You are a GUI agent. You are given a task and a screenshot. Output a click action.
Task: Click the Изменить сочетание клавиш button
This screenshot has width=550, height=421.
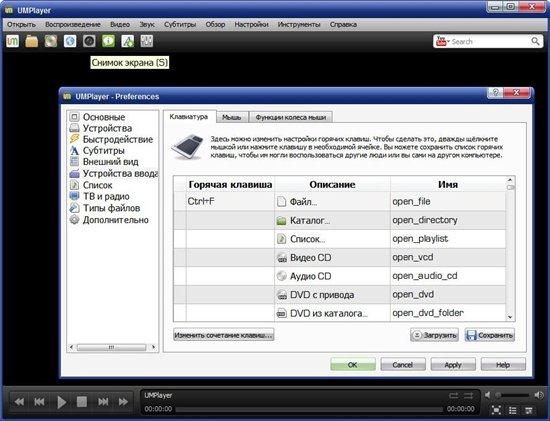pos(224,335)
